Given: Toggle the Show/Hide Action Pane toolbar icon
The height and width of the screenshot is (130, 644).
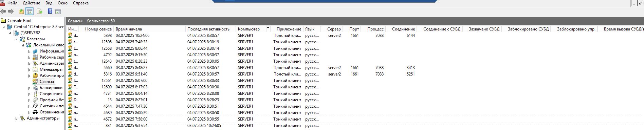Looking at the screenshot, I should coord(58,12).
